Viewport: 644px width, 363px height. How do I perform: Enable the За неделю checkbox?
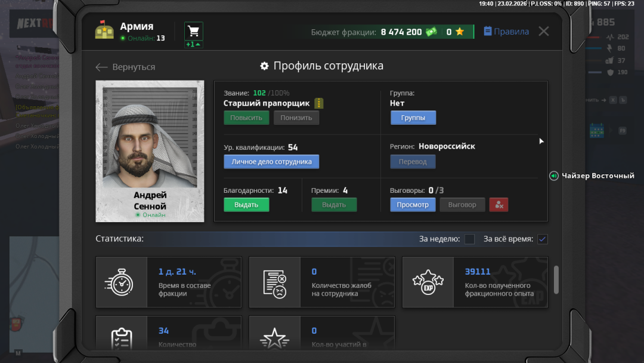click(470, 239)
